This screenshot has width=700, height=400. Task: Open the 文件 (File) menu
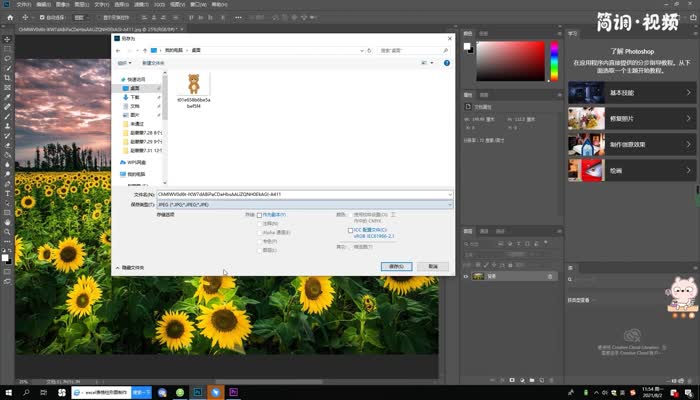pos(23,5)
